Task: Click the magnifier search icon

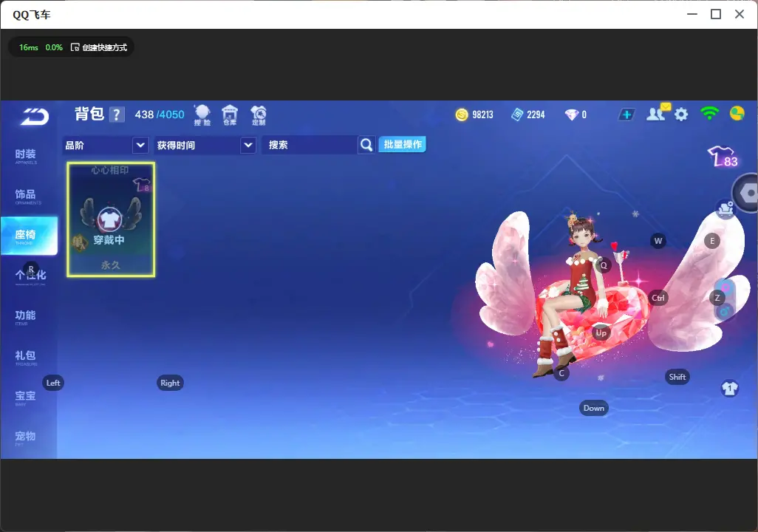Action: click(366, 145)
